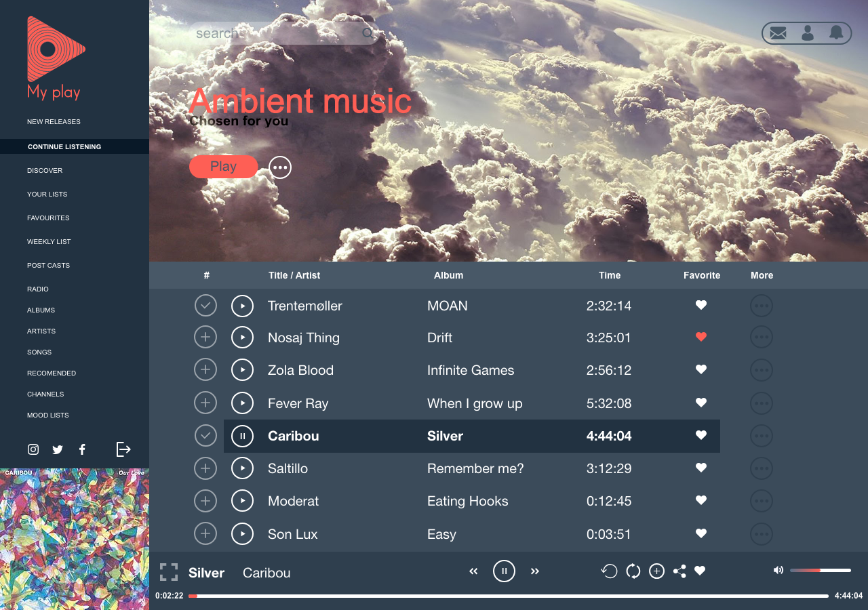Viewport: 868px width, 610px height.
Task: Uncheck the Trentemøller added checkmark
Action: [x=205, y=305]
